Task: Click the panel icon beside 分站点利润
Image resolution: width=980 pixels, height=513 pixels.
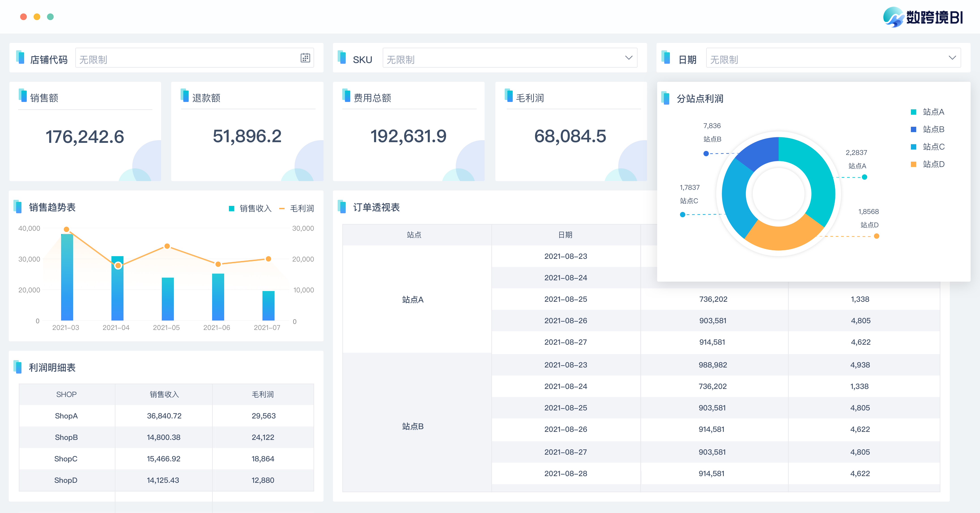Action: pos(665,98)
